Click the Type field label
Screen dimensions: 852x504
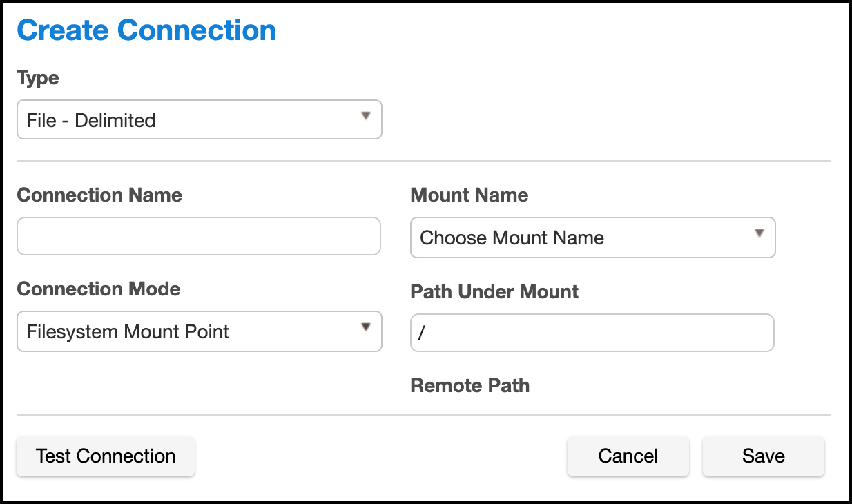coord(38,78)
